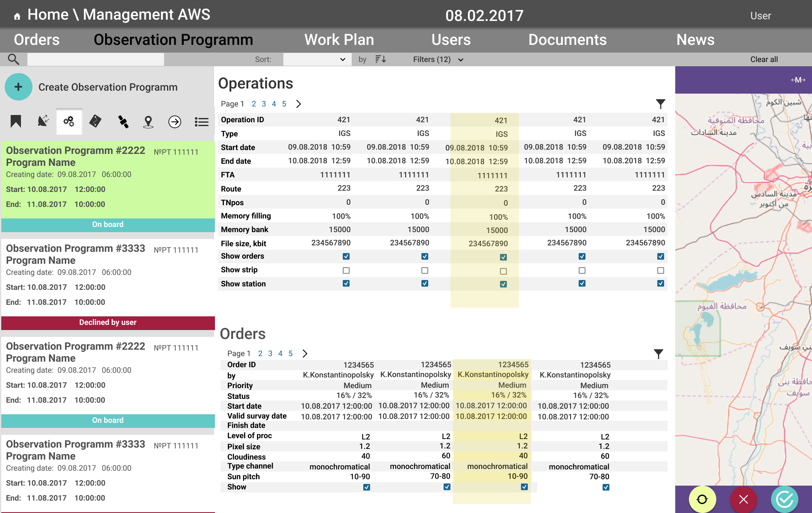Select the gears operations icon
The width and height of the screenshot is (812, 513).
pos(69,121)
